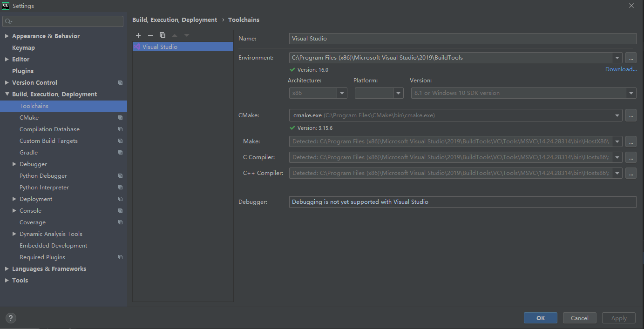Click the move-down arrow above the toolchain list
The width and height of the screenshot is (644, 329).
186,35
